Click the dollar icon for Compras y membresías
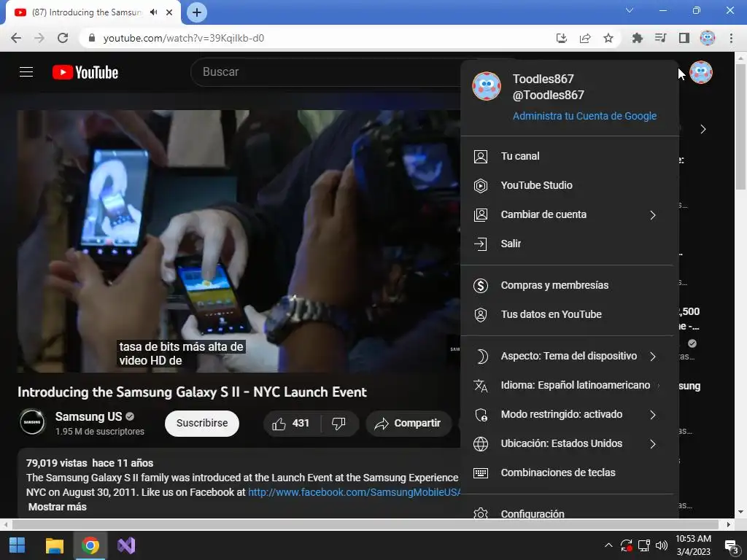The height and width of the screenshot is (560, 747). point(481,285)
